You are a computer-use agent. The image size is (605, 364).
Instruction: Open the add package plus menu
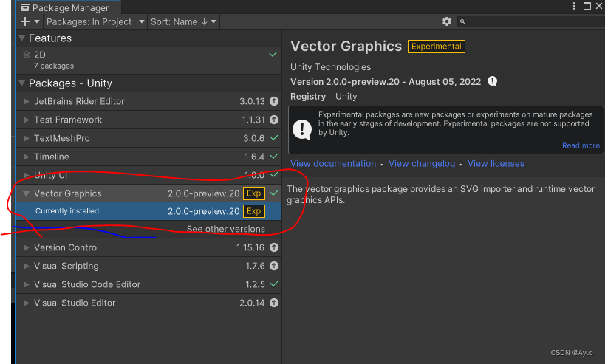pyautogui.click(x=30, y=21)
